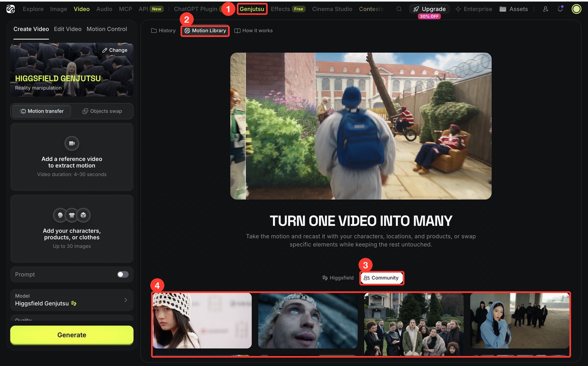Click the add-user invite icon
588x366 pixels.
click(x=546, y=9)
